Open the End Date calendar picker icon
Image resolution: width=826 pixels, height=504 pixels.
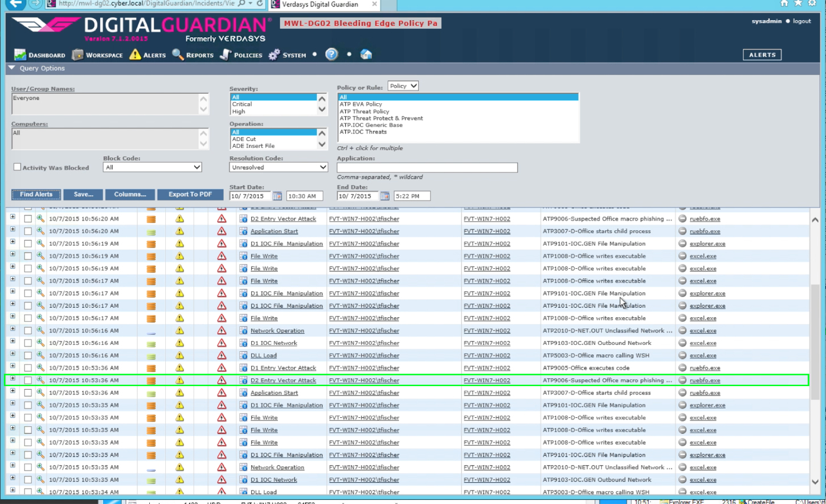385,196
